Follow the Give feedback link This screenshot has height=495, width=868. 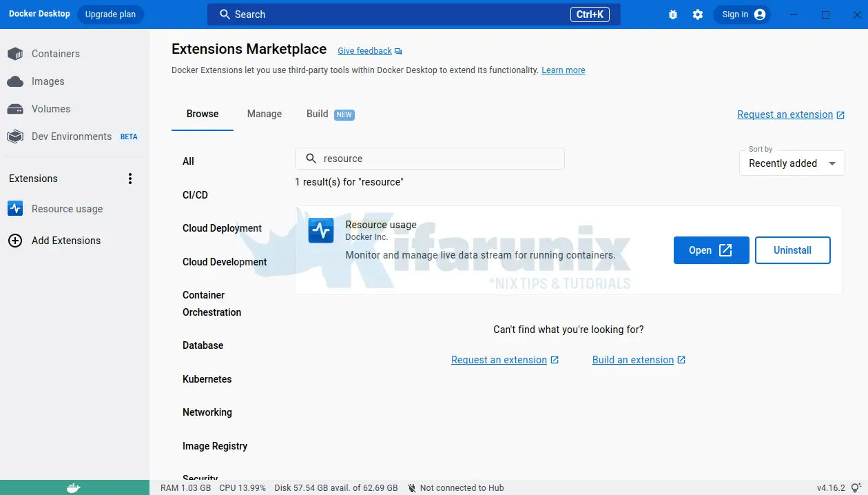(x=364, y=51)
